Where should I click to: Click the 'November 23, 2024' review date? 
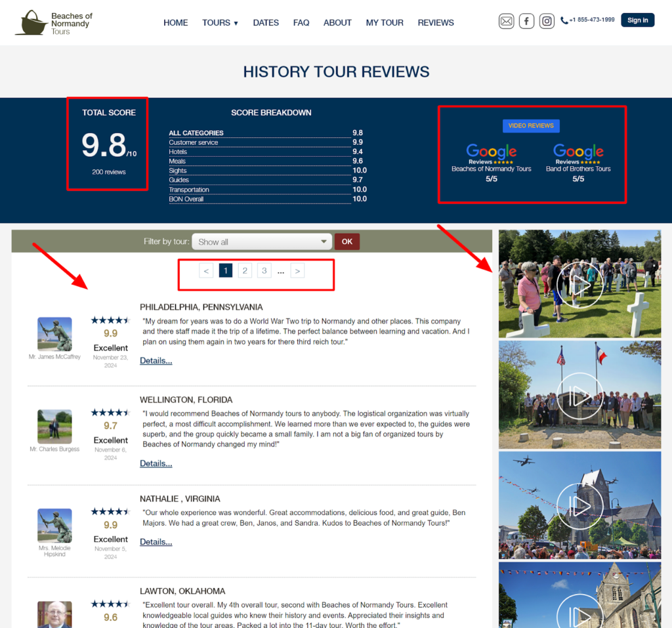point(110,362)
